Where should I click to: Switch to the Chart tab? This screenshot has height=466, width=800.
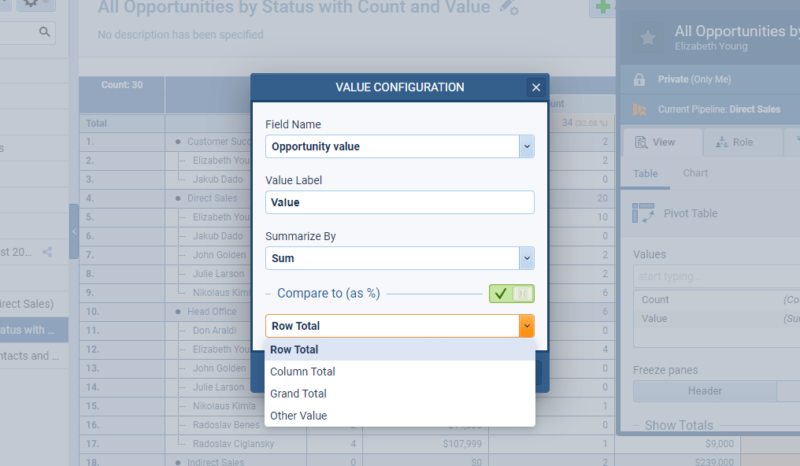pos(695,173)
